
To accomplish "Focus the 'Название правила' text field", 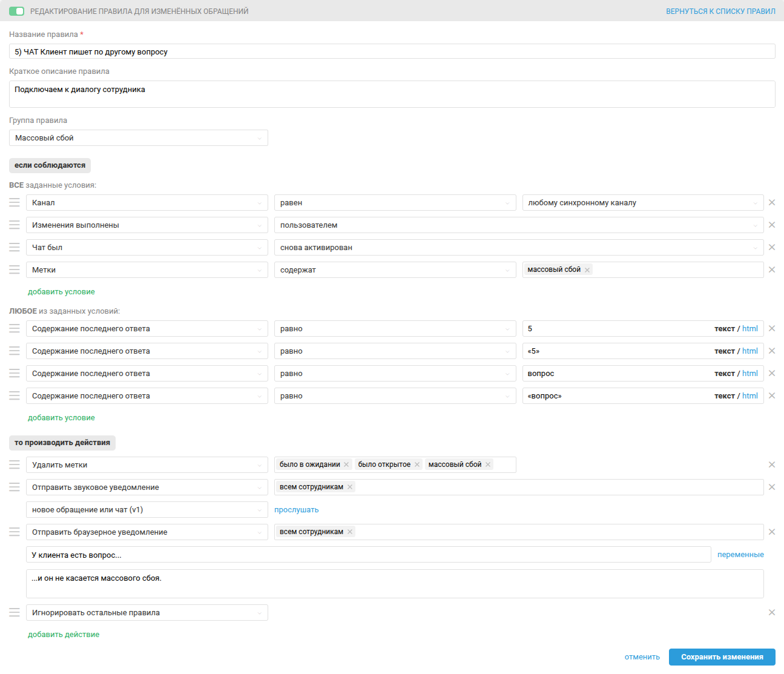I will pyautogui.click(x=392, y=52).
